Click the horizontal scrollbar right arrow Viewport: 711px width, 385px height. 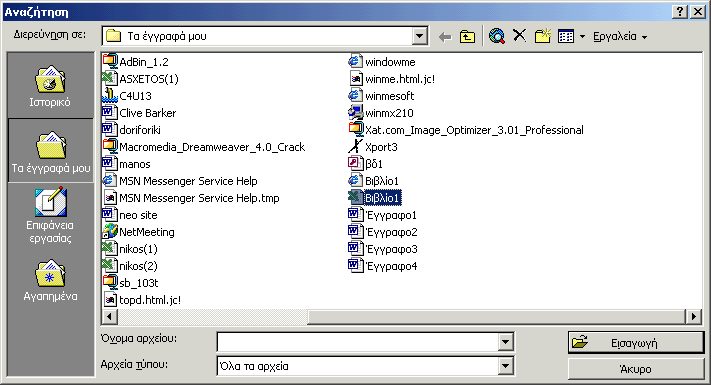[693, 317]
